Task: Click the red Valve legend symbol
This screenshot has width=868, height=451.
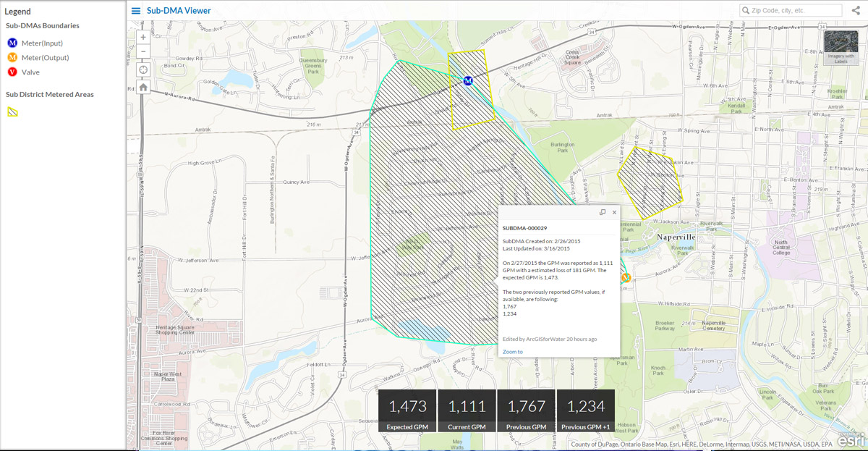Action: pos(12,72)
